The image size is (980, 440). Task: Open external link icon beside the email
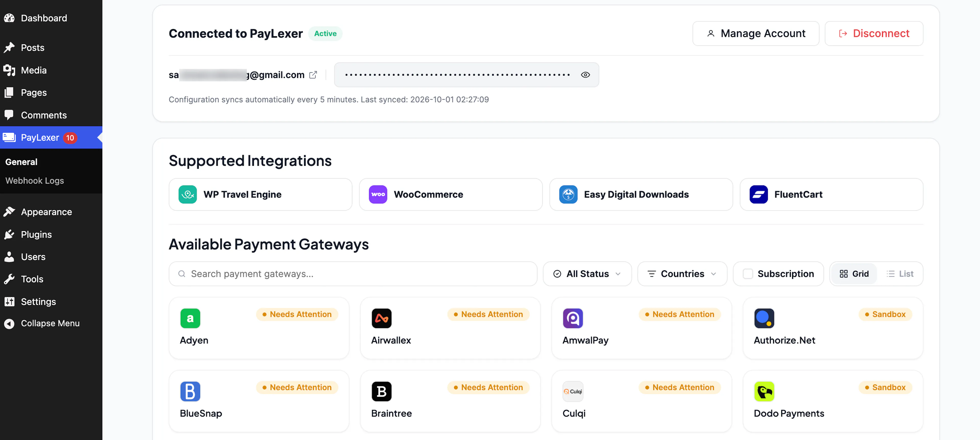pos(313,75)
